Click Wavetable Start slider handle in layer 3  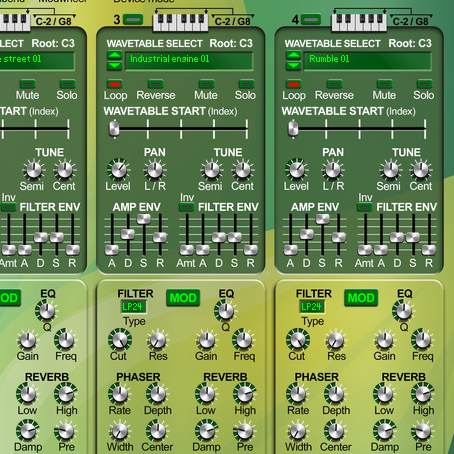(114, 129)
